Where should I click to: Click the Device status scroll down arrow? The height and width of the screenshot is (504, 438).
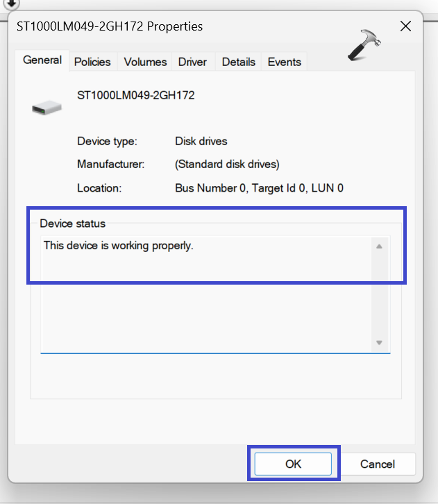pos(379,343)
